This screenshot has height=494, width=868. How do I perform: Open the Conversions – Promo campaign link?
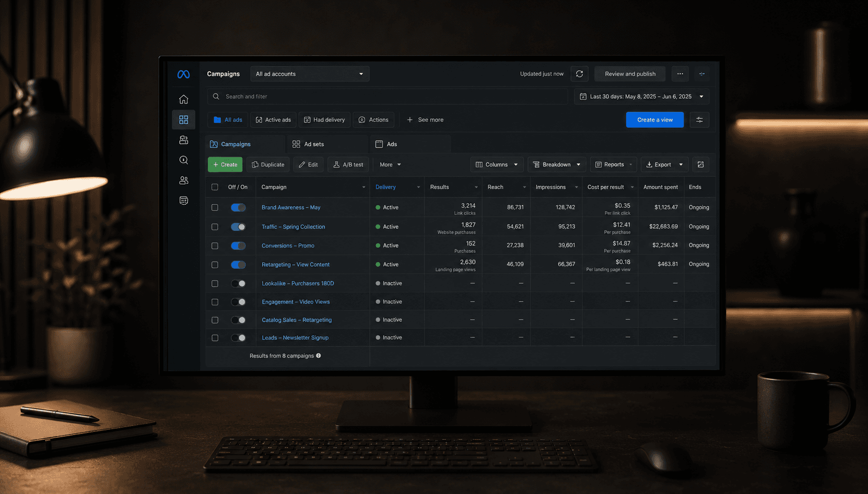(x=288, y=245)
